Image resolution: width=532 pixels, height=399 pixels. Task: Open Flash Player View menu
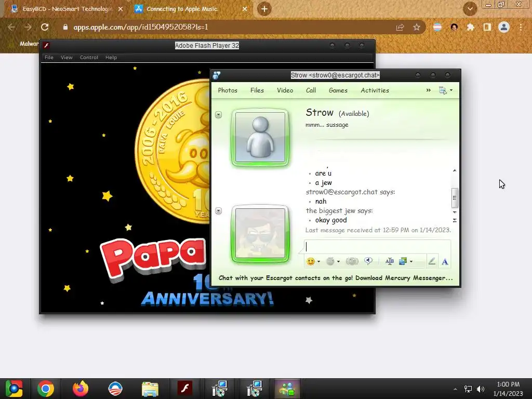coord(66,57)
